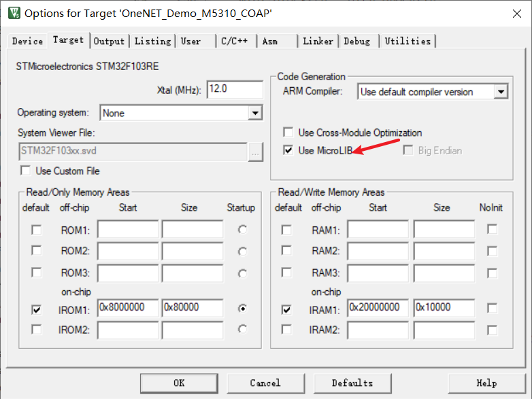Click the STMicroelectronics STM32F103RE device label
The height and width of the screenshot is (399, 532).
click(x=87, y=66)
